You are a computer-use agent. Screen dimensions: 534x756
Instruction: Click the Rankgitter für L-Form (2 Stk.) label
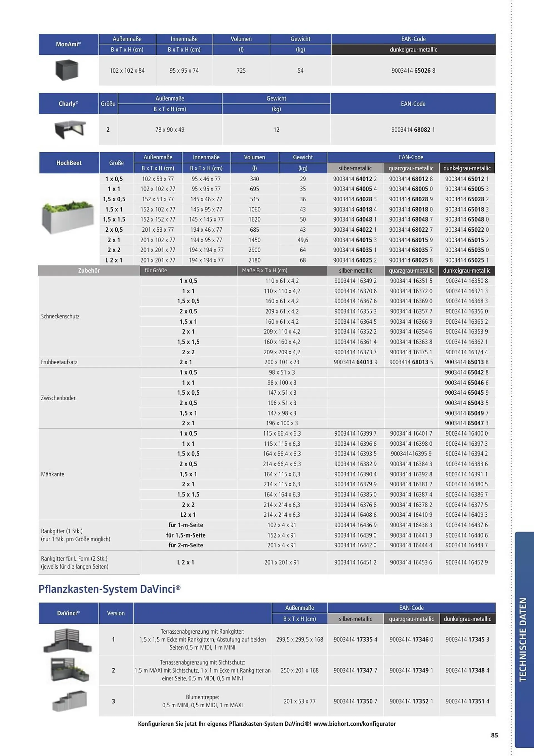coord(75,559)
